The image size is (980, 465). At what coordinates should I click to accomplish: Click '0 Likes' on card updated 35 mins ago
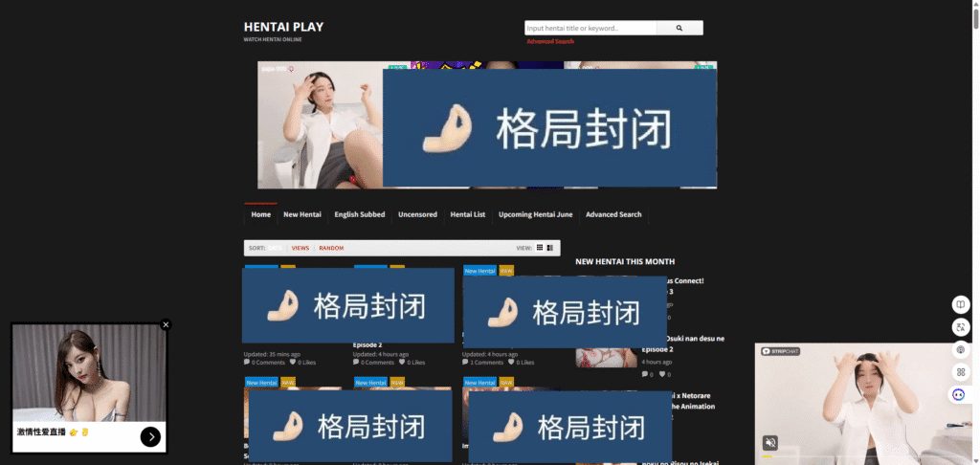pos(307,363)
